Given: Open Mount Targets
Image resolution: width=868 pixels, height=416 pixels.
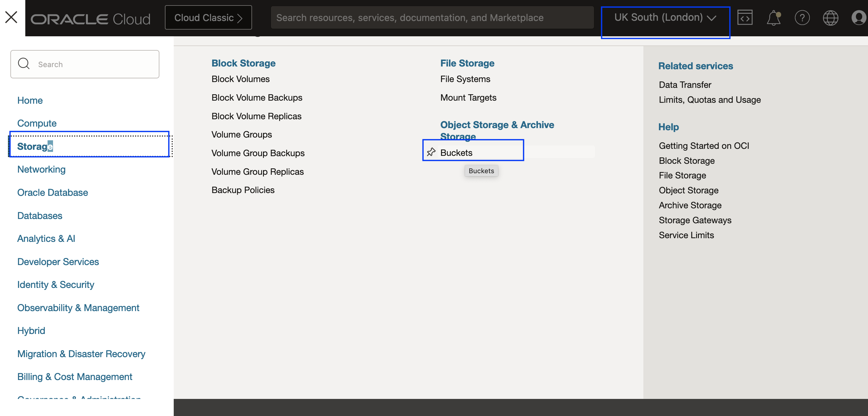Looking at the screenshot, I should click(x=468, y=97).
